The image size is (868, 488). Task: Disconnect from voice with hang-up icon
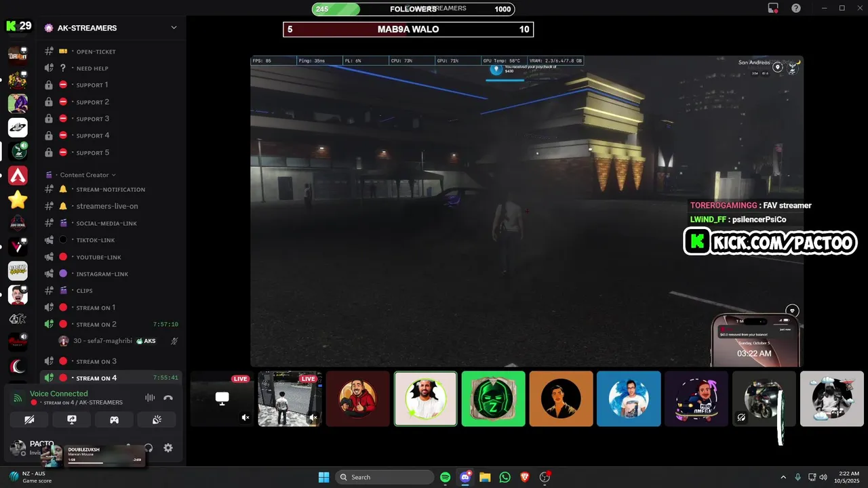point(168,398)
